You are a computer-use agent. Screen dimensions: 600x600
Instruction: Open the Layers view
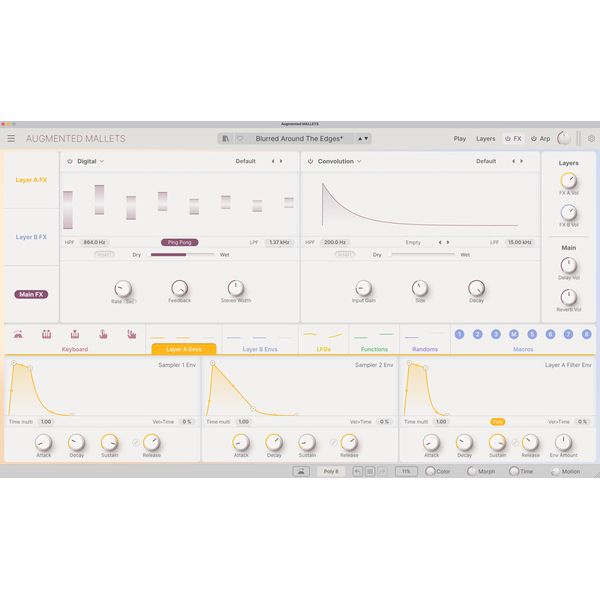(486, 139)
